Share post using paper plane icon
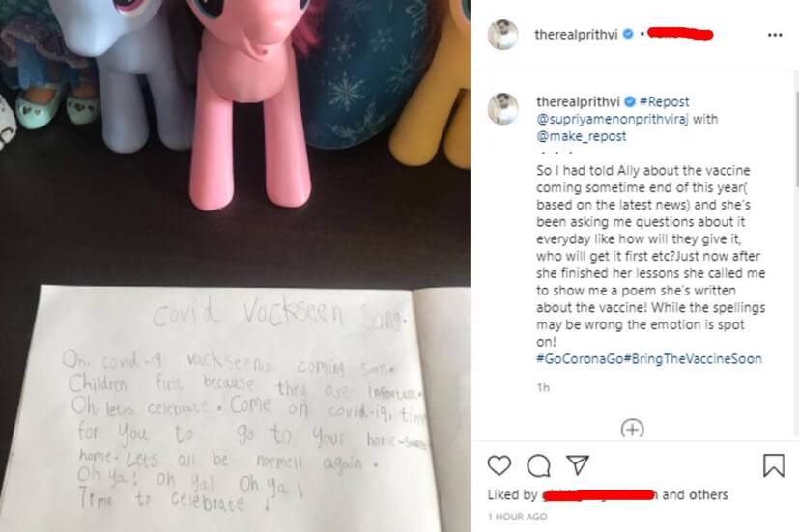 click(578, 464)
